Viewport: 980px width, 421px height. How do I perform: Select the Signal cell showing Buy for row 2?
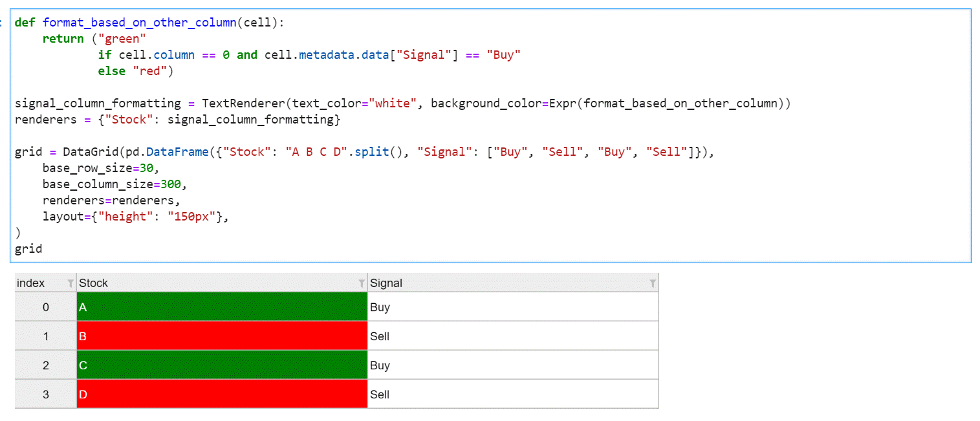coord(512,365)
